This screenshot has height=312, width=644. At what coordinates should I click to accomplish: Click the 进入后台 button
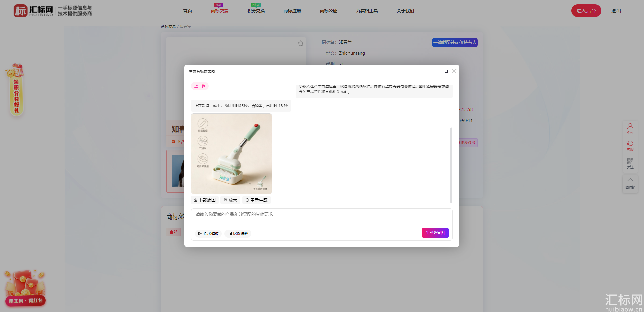click(586, 11)
